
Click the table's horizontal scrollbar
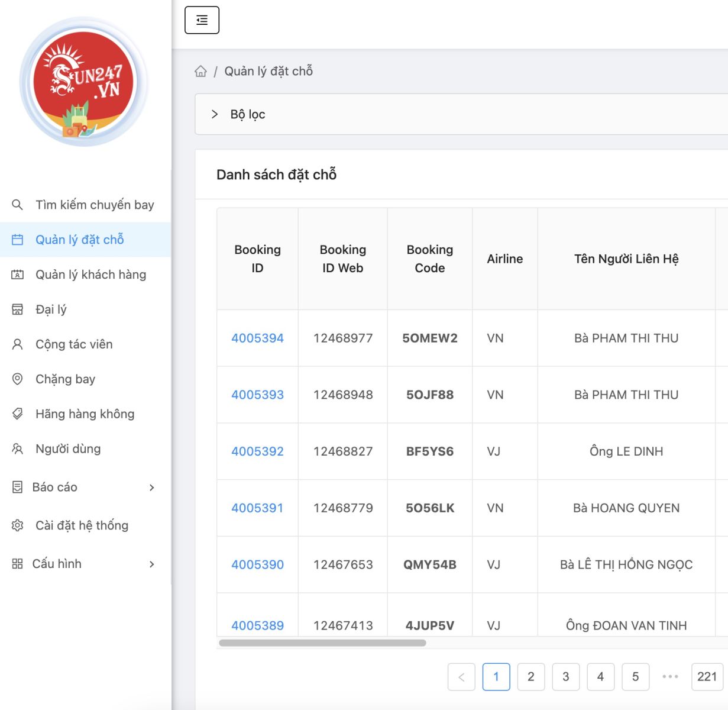[322, 643]
